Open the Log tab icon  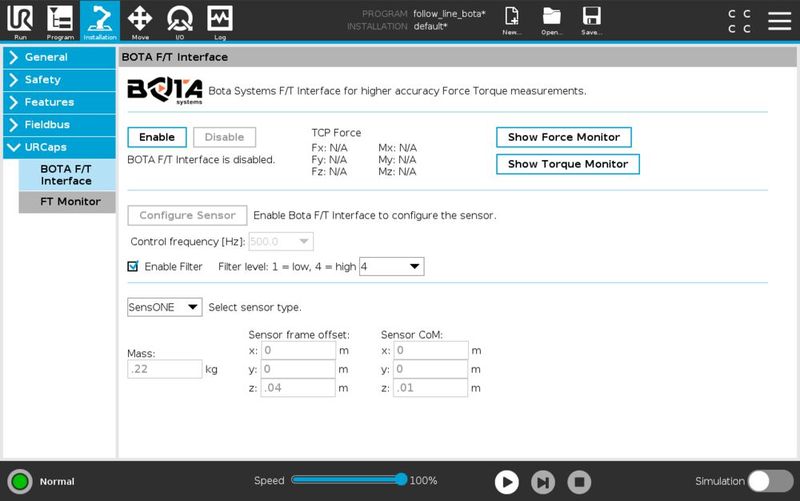pos(220,21)
